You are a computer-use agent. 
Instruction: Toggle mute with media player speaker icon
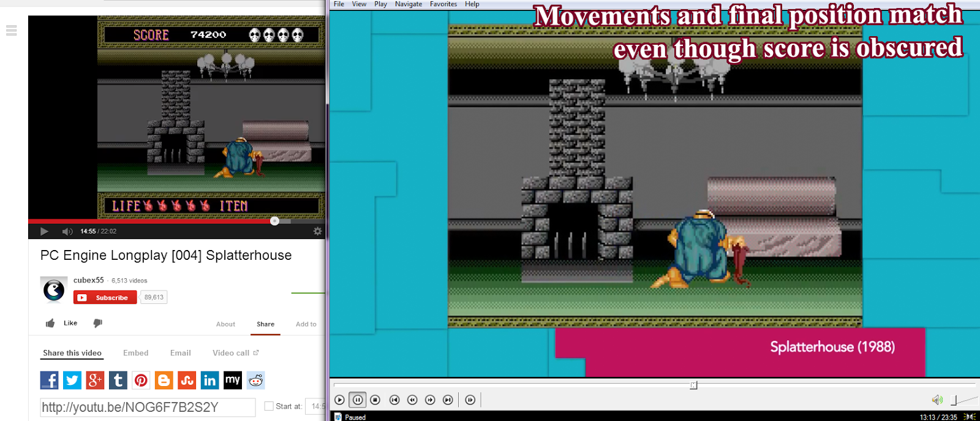click(937, 400)
